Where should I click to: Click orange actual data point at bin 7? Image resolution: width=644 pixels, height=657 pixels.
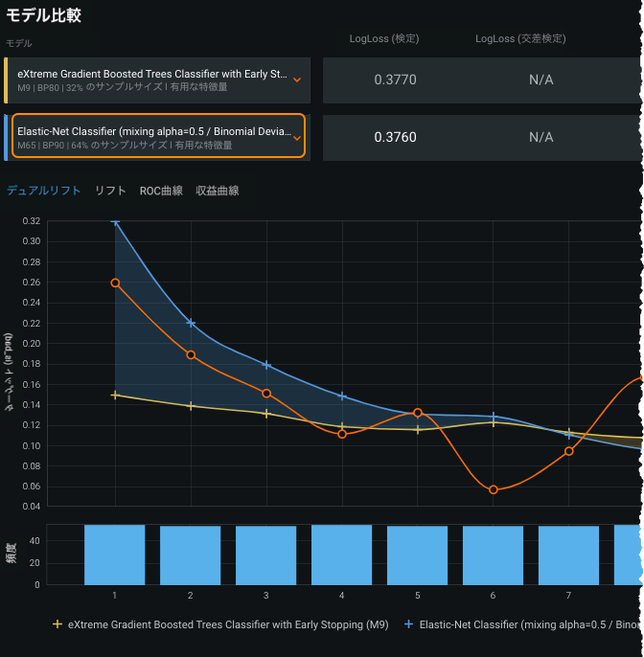coord(569,451)
